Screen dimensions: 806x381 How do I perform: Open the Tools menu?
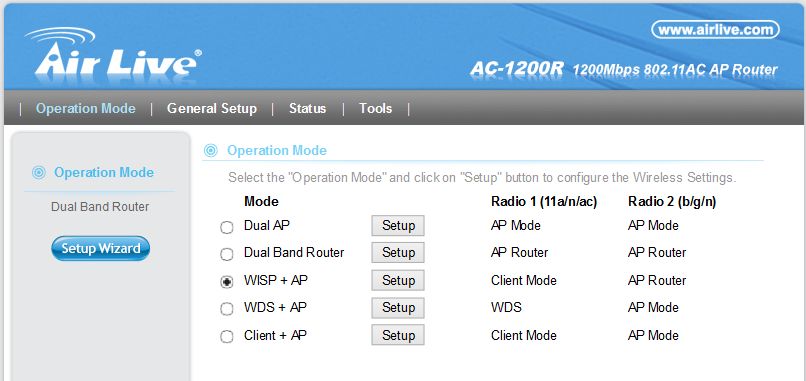pyautogui.click(x=376, y=108)
